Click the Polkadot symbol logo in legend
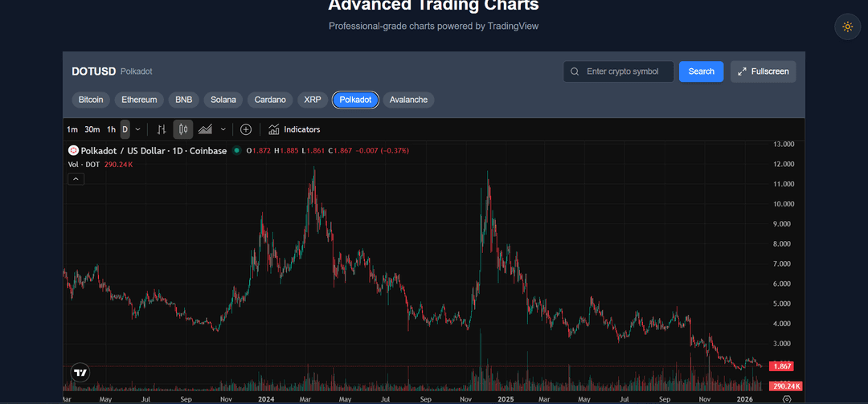This screenshot has width=868, height=404. 73,150
